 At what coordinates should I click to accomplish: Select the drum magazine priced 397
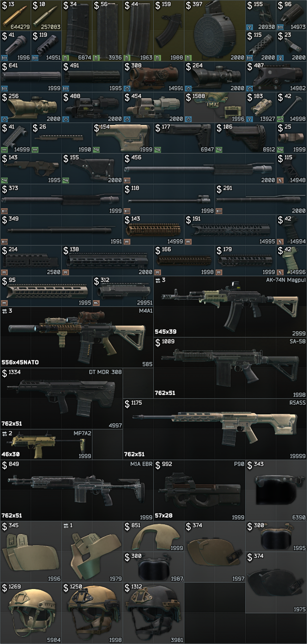pos(214,30)
